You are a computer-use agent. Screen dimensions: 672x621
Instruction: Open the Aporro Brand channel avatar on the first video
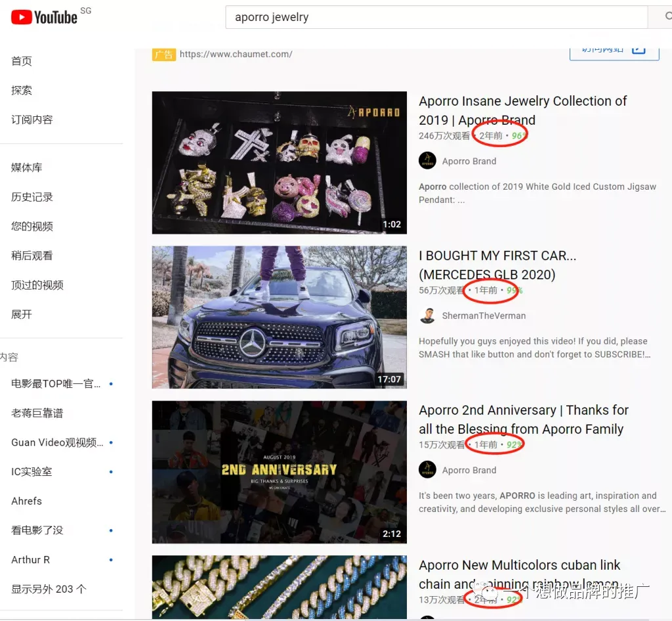tap(427, 161)
